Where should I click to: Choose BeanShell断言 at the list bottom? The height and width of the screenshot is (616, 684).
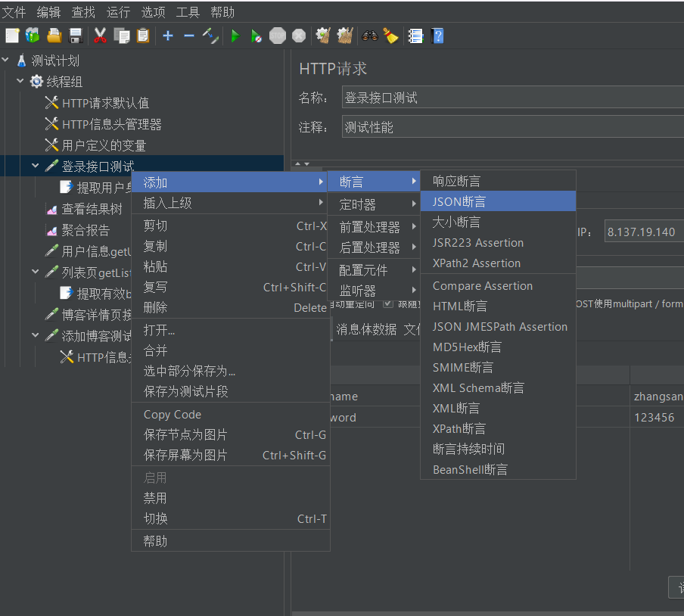[x=498, y=469]
